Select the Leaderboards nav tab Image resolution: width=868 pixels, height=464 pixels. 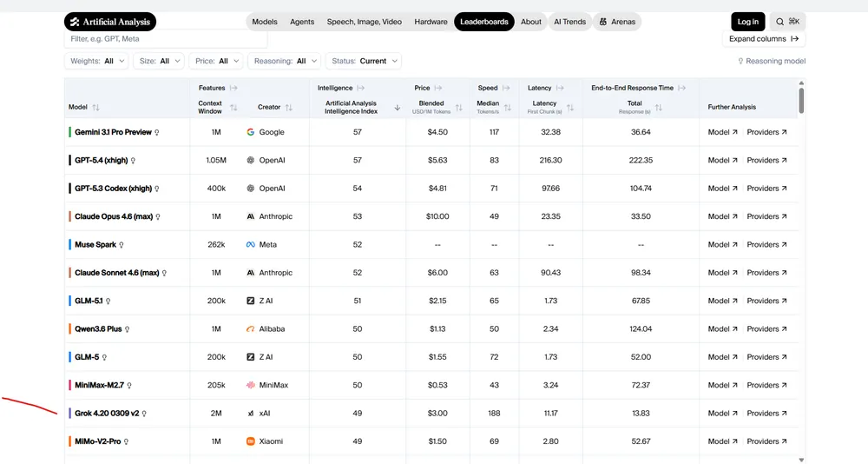[483, 22]
